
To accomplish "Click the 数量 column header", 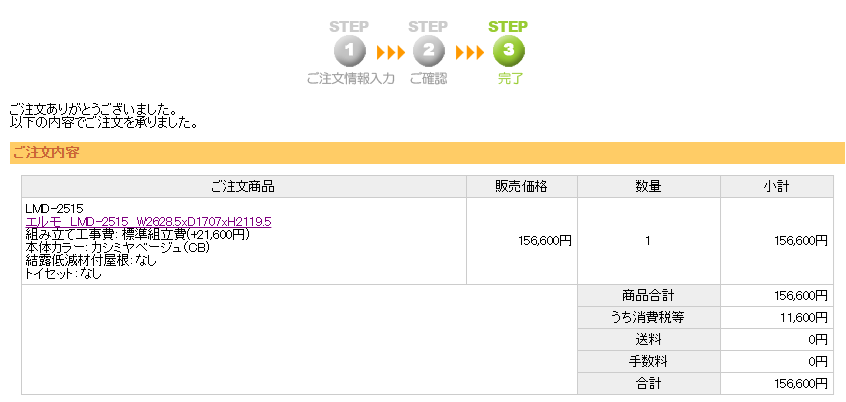I will [x=649, y=187].
